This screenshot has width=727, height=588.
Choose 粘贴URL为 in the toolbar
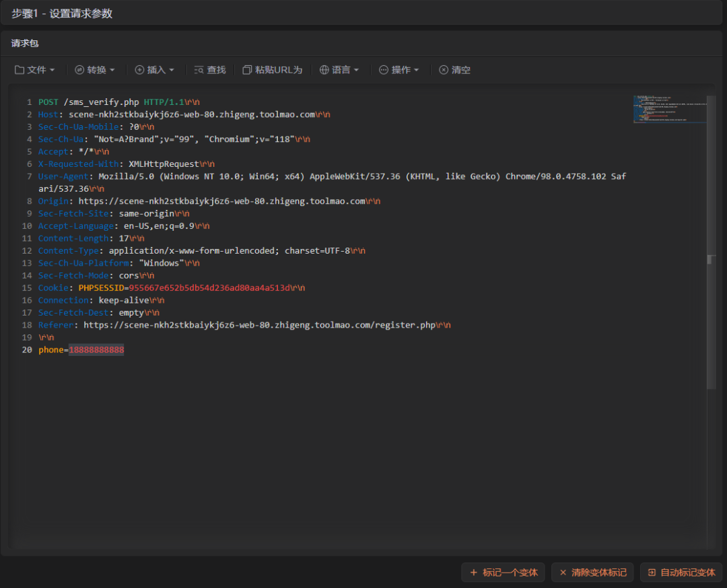[x=273, y=70]
